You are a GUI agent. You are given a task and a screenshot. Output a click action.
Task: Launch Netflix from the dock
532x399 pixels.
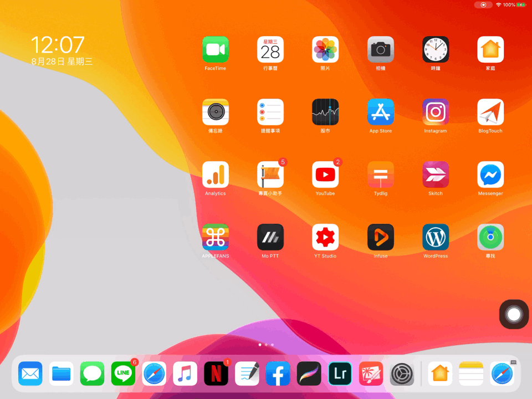tap(216, 374)
